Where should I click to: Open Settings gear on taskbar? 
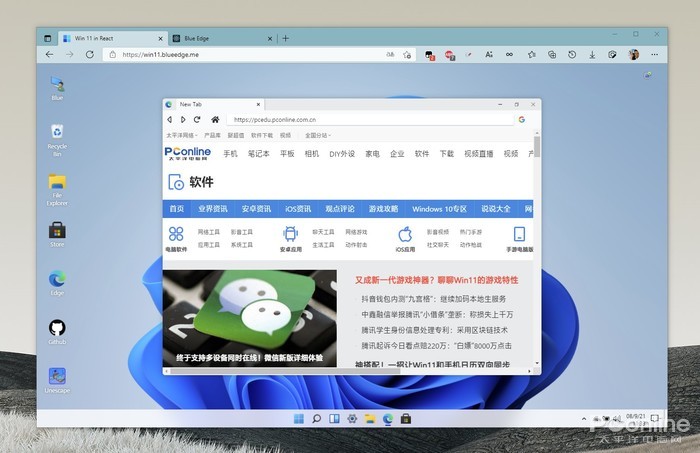tap(352, 419)
